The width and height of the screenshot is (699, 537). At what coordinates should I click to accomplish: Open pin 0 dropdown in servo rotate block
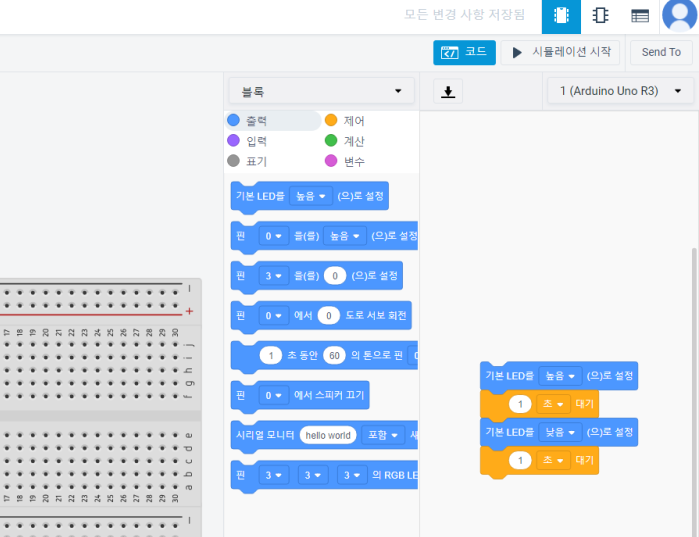tap(273, 316)
